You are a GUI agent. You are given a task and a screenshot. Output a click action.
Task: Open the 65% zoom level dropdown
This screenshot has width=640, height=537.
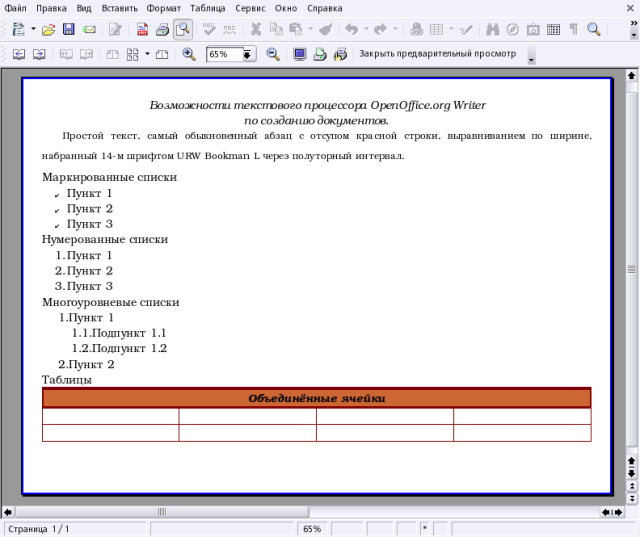(x=248, y=54)
